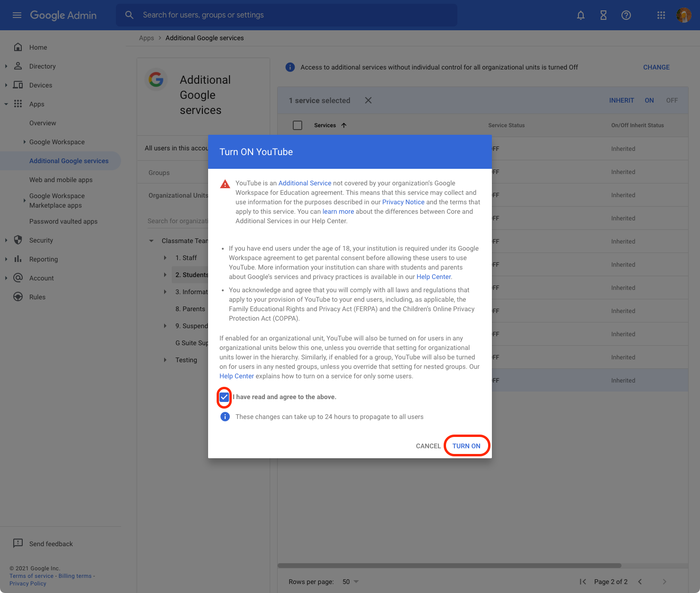Click the Reporting bar chart icon
The width and height of the screenshot is (700, 593).
tap(18, 259)
